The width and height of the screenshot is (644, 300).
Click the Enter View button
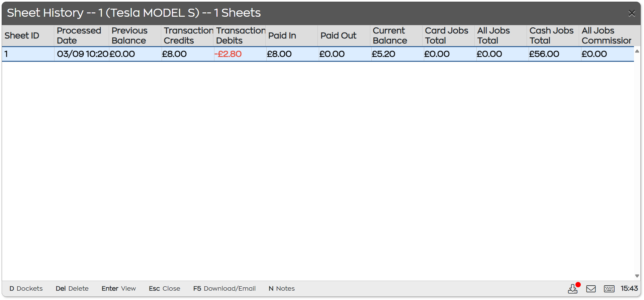pyautogui.click(x=119, y=288)
